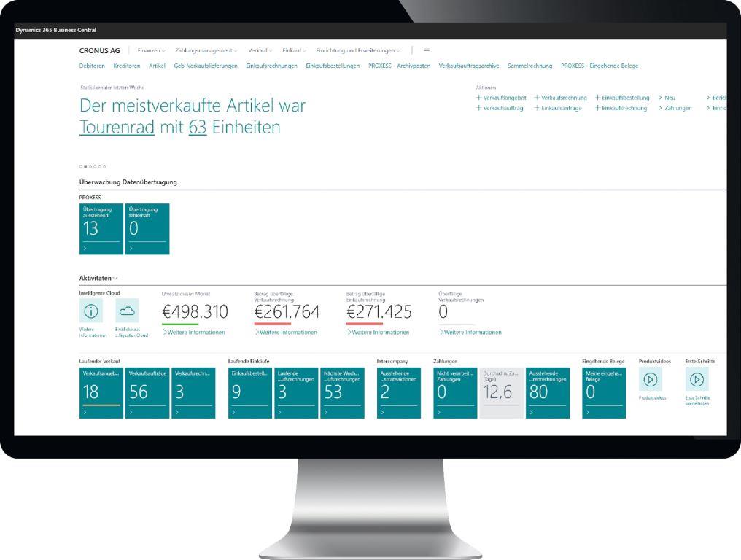Select the first headline carousel dot
This screenshot has height=560, width=741.
[x=81, y=166]
